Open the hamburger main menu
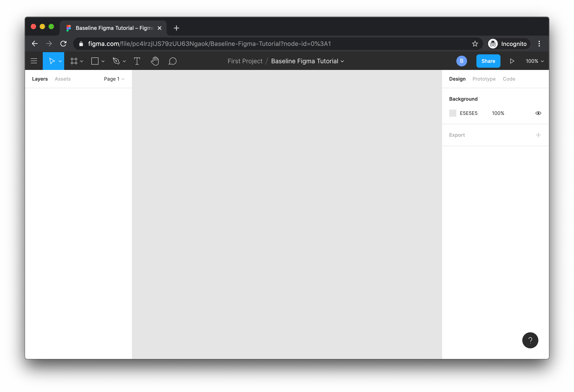The width and height of the screenshot is (574, 392). pos(34,61)
